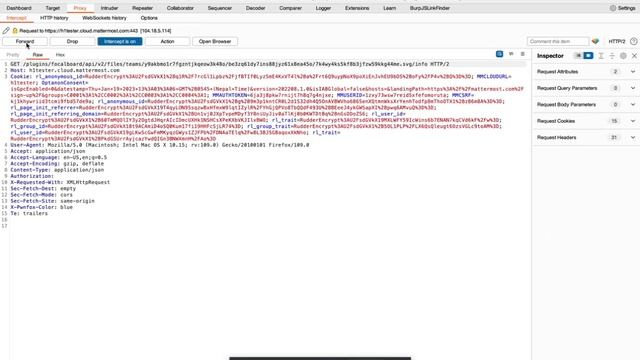Open the proxy Options sub-tab
640x360 pixels.
tap(149, 18)
